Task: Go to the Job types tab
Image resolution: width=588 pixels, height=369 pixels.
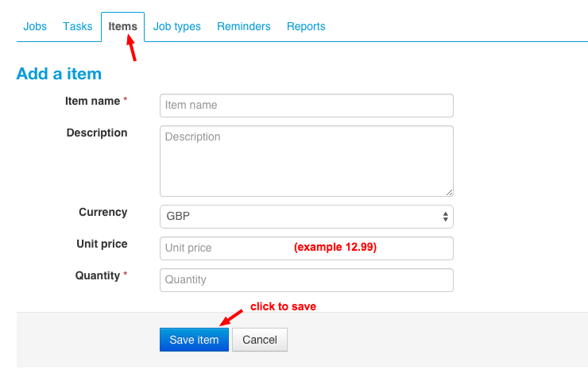Action: (x=176, y=26)
